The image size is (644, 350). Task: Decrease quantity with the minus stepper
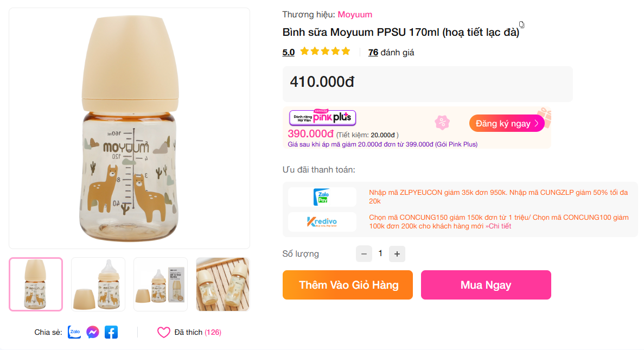coord(364,253)
